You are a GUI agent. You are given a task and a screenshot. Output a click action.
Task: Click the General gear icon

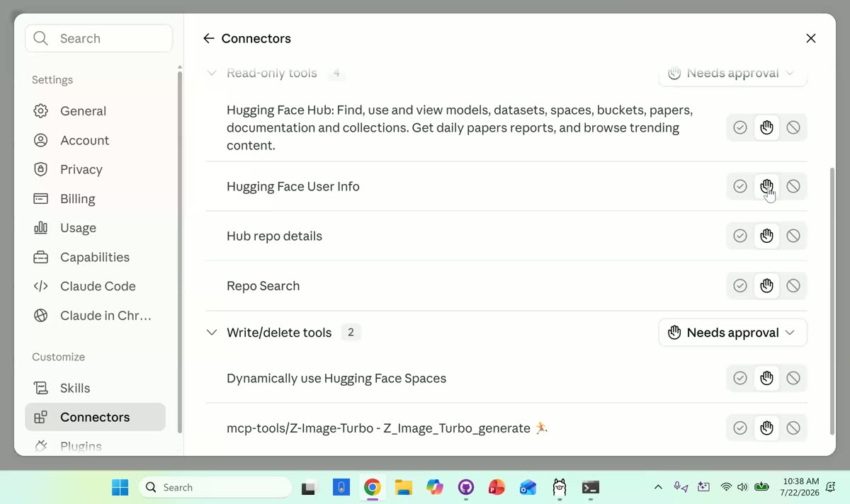click(x=41, y=111)
